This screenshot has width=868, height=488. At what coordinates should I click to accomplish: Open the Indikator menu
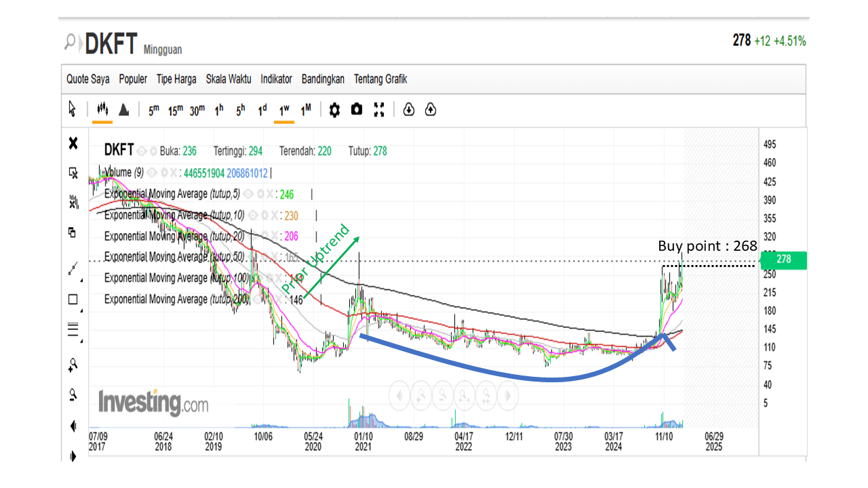coord(276,79)
